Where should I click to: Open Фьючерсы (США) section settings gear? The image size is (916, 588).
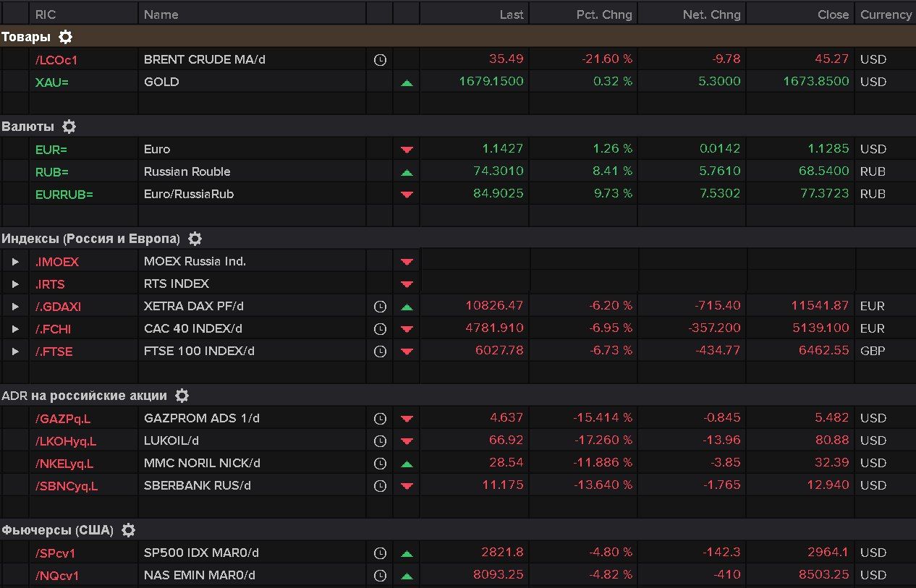(128, 530)
